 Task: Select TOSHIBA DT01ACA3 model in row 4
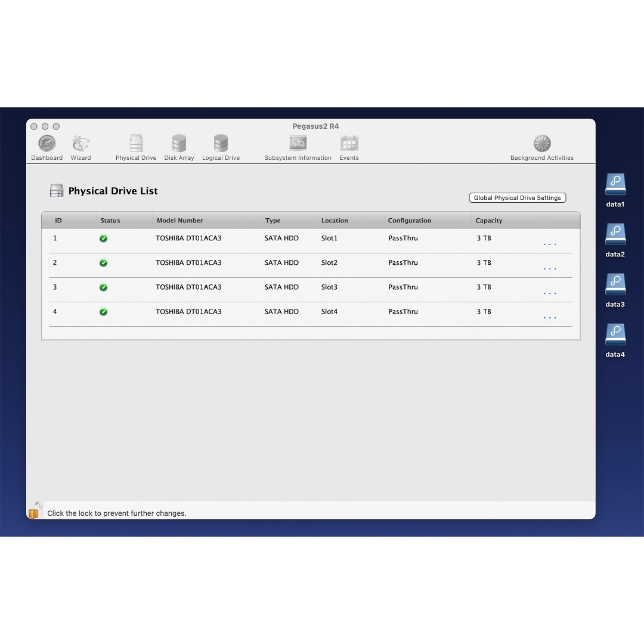click(x=188, y=312)
